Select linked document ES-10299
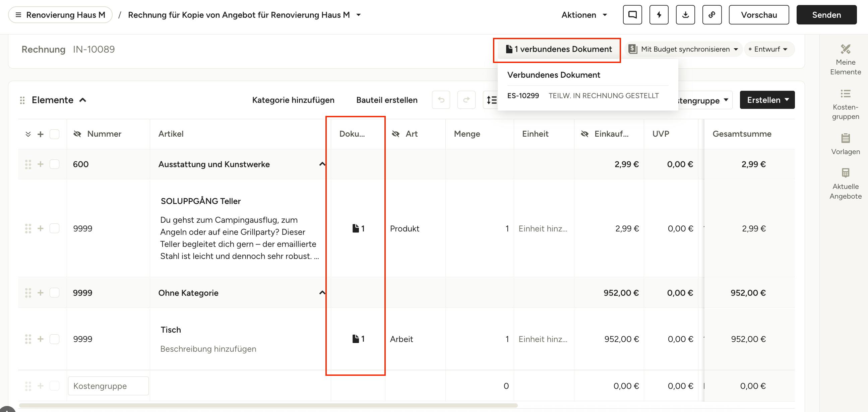The width and height of the screenshot is (868, 412). pyautogui.click(x=523, y=96)
